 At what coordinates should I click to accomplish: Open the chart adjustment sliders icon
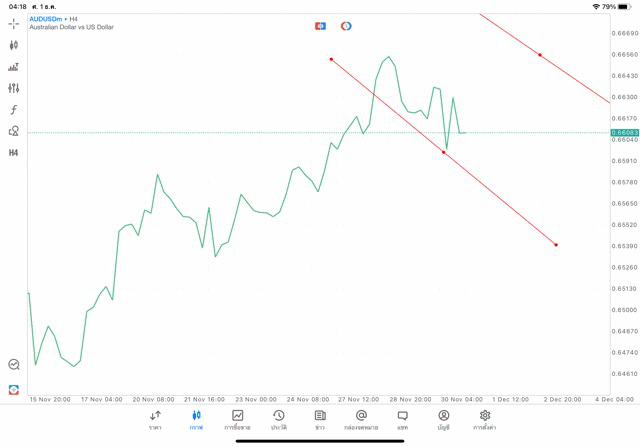tap(13, 88)
